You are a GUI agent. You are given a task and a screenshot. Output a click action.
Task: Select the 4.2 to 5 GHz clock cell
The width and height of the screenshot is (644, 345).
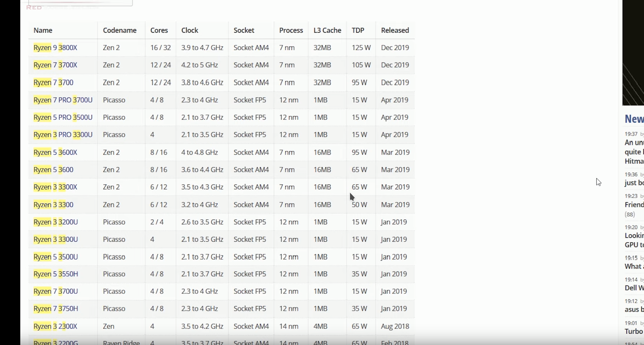pos(199,65)
